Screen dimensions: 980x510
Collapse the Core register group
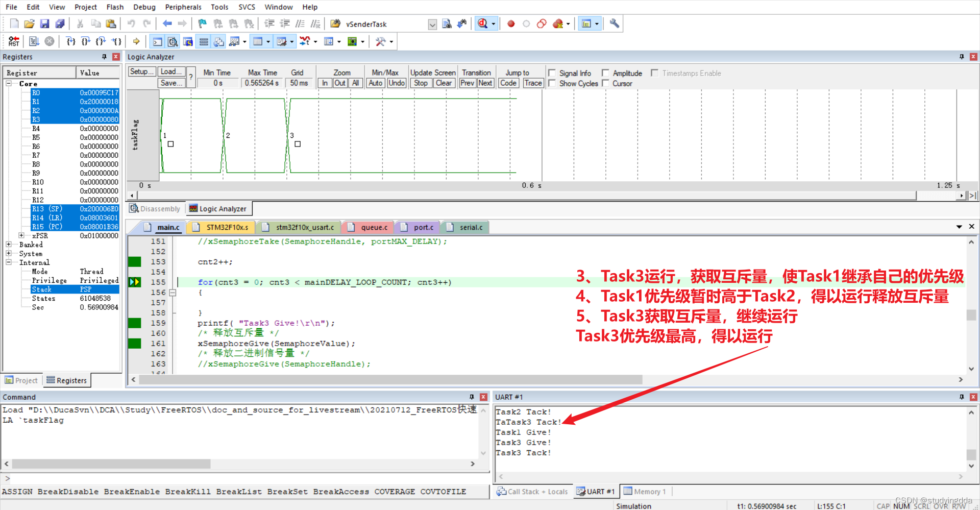click(x=9, y=83)
